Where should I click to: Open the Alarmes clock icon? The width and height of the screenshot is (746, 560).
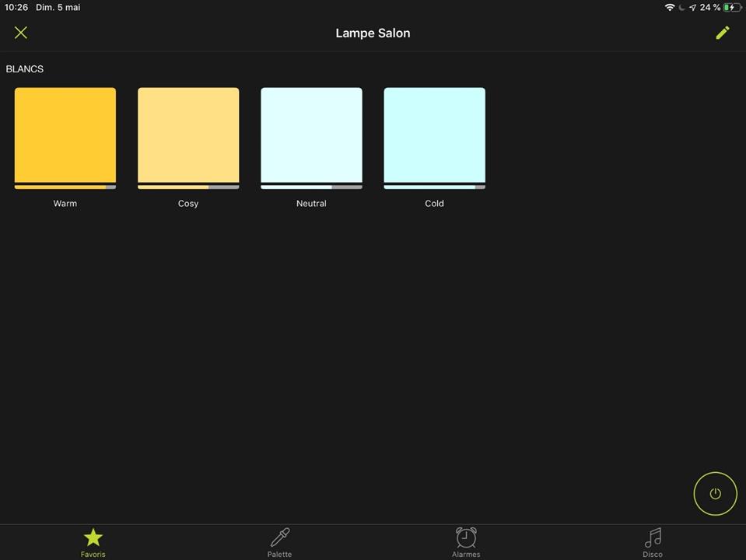click(466, 537)
